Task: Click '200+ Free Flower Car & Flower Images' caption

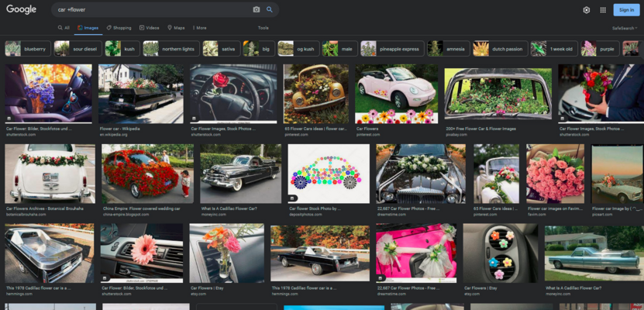Action: 481,129
